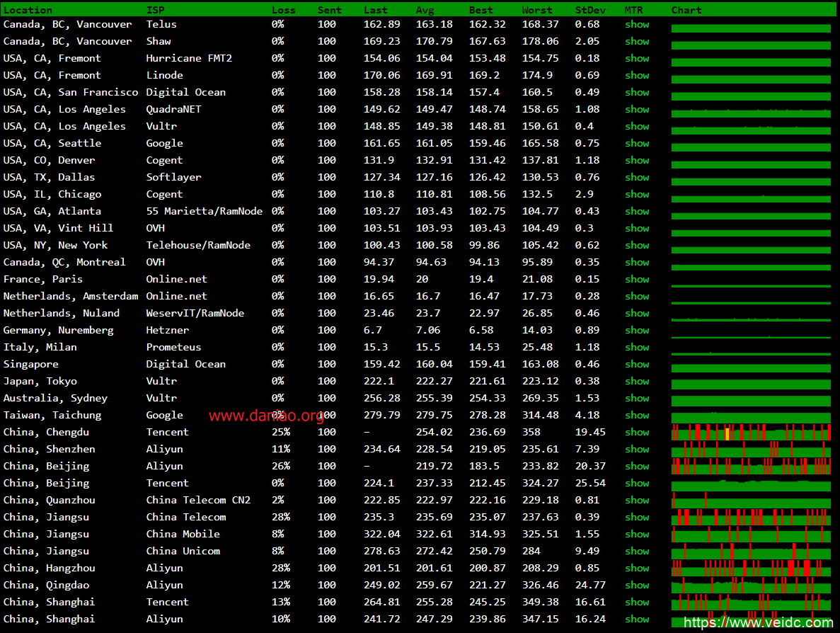Click show link for China Telecom CN2 Quanzhou

tap(637, 500)
